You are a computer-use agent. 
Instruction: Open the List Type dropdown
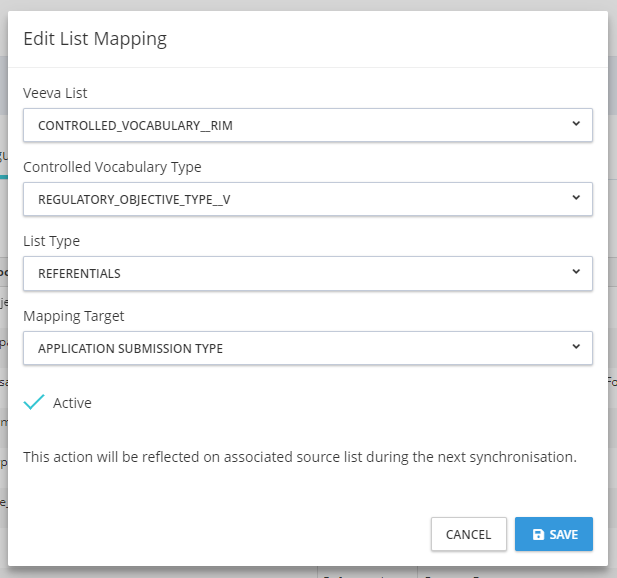pos(307,273)
